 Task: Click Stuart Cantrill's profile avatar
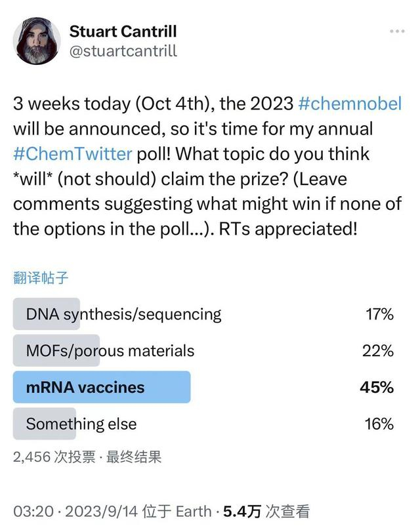(37, 41)
